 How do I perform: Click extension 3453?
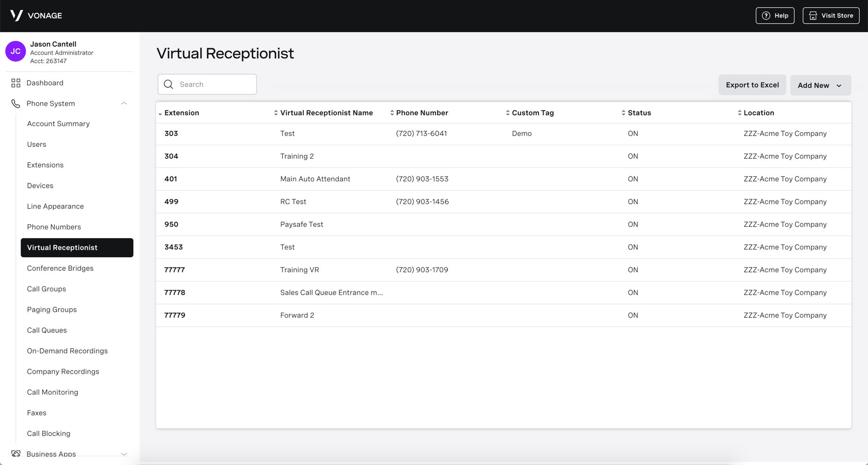[x=174, y=247]
